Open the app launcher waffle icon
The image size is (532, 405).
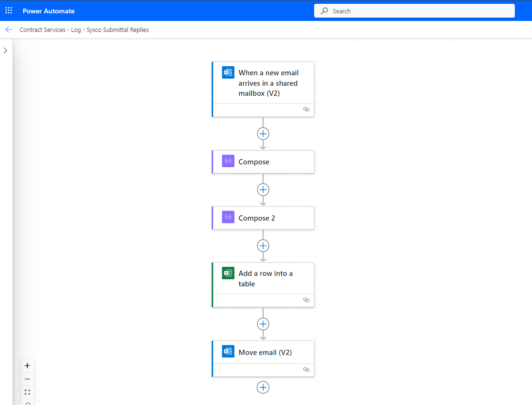tap(9, 10)
